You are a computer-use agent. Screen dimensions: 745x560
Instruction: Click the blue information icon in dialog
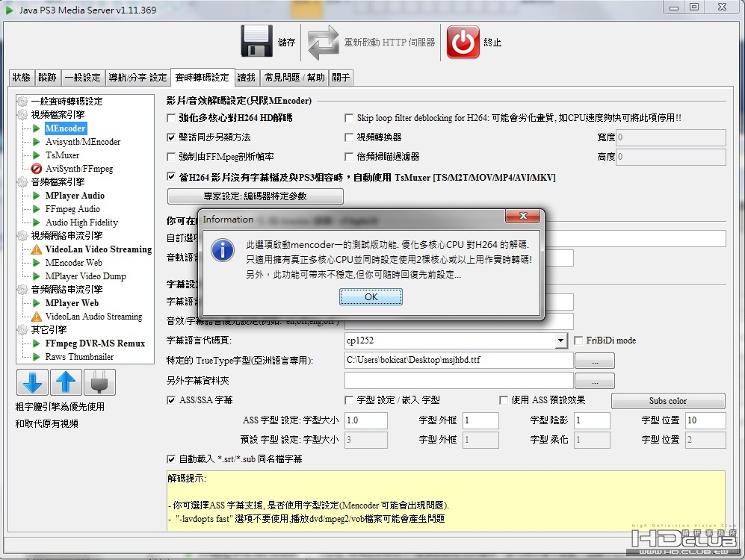point(223,250)
